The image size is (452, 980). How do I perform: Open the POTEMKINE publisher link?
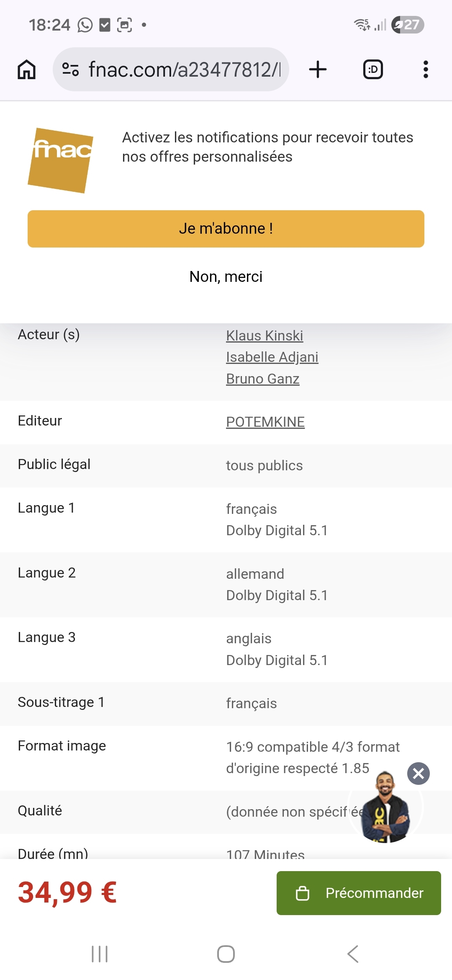point(265,422)
